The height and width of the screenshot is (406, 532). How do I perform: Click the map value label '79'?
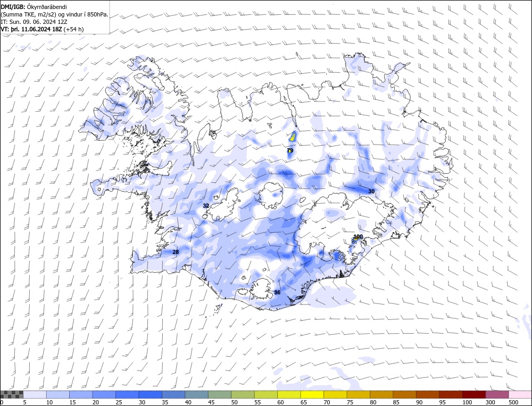[290, 150]
